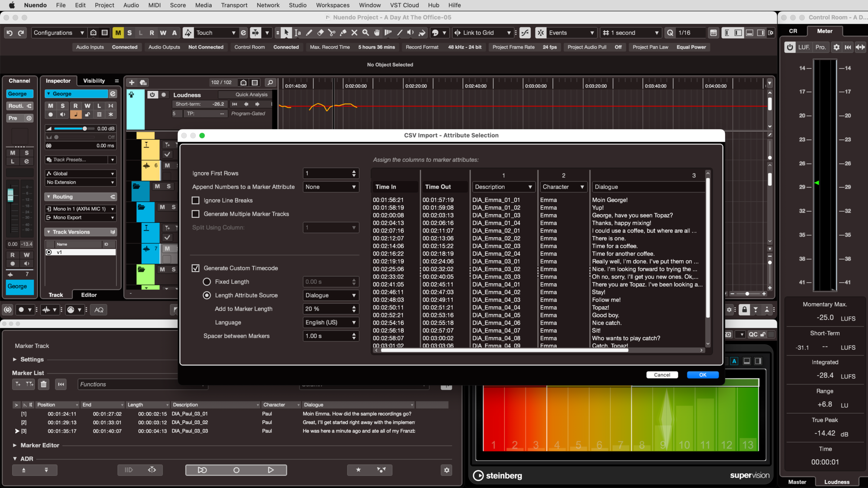Switch to the Visibility tab
This screenshot has height=488, width=868.
click(94, 81)
